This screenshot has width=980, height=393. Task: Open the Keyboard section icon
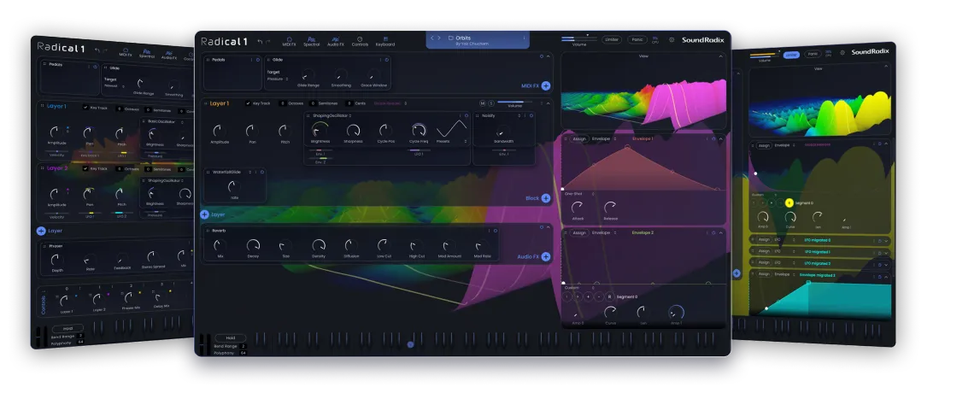click(x=385, y=40)
